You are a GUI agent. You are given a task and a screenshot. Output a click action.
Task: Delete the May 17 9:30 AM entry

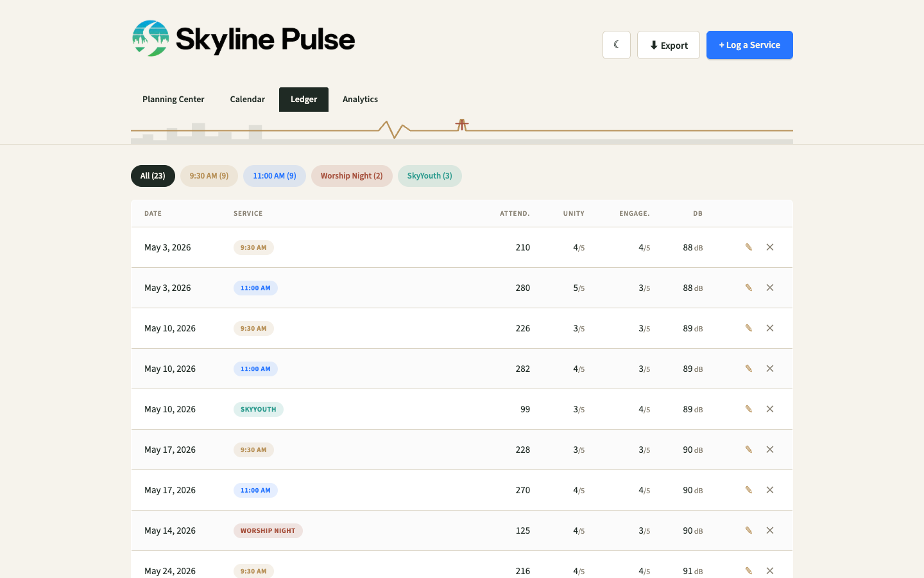point(770,450)
